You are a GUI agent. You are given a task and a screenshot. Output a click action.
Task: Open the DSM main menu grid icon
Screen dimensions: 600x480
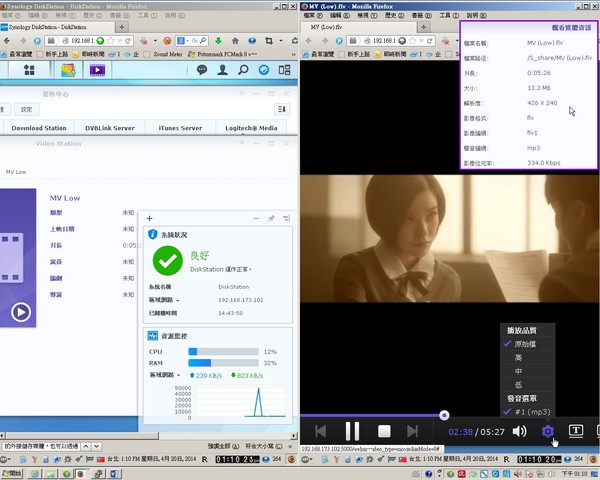[x=29, y=70]
